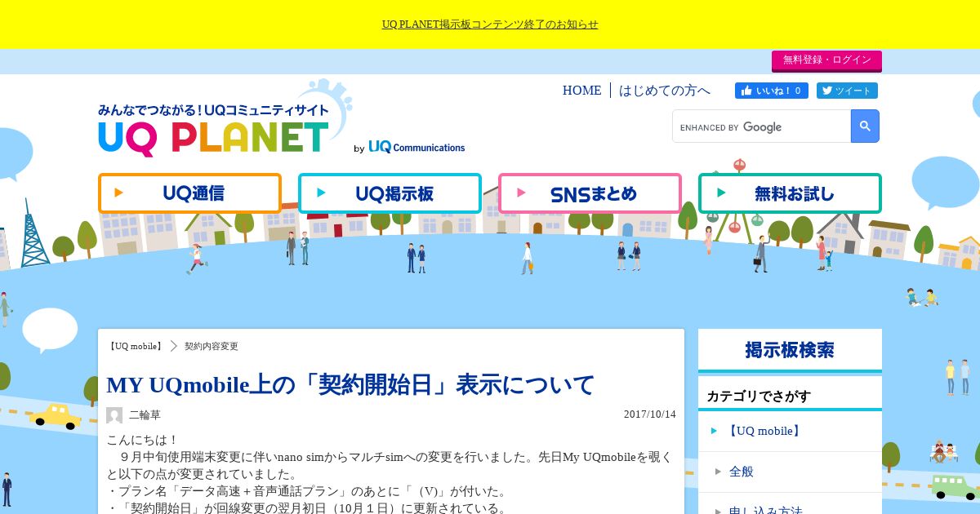
Task: Select the 【UQ mobile】 sidebar category
Action: click(764, 431)
